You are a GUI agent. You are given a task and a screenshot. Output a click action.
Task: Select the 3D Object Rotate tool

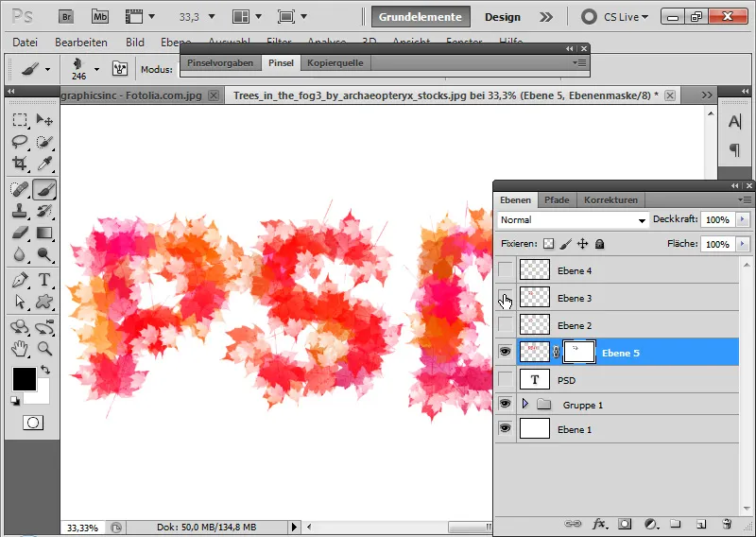pyautogui.click(x=20, y=327)
